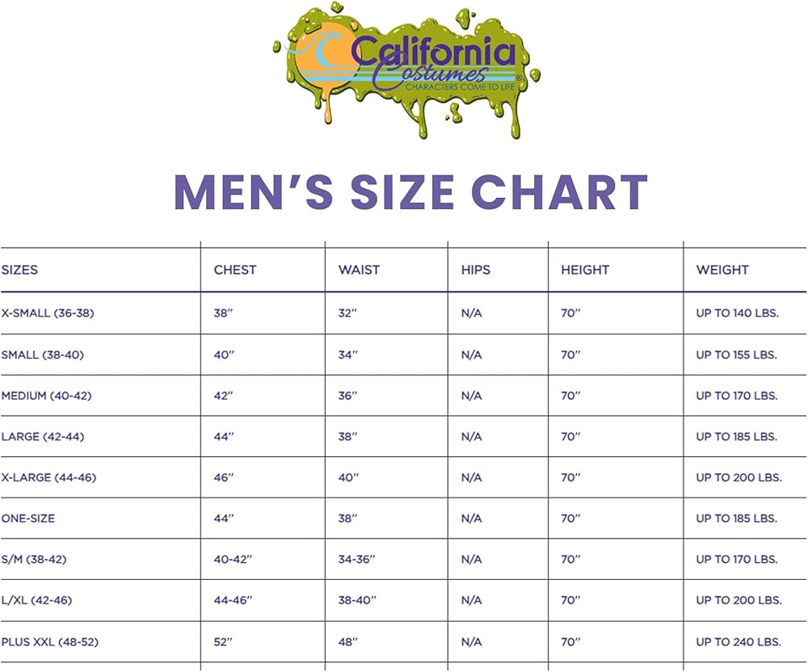Select the HEIGHT column header
The image size is (808, 672).
585,270
